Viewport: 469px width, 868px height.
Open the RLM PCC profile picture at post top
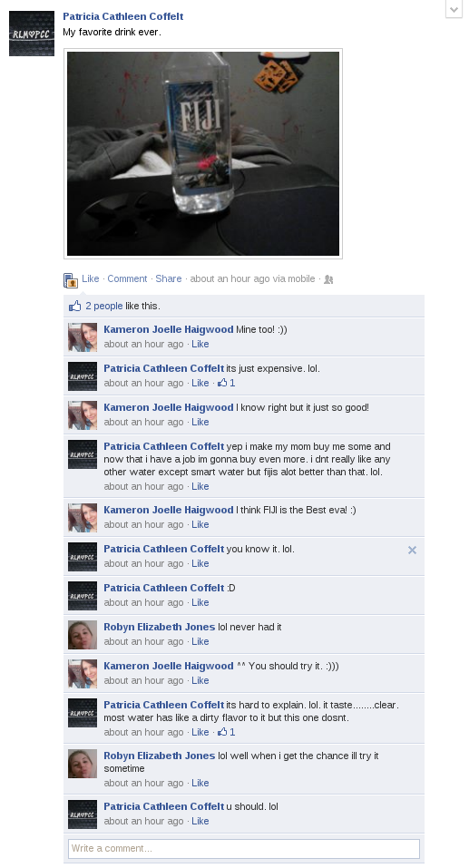[32, 34]
